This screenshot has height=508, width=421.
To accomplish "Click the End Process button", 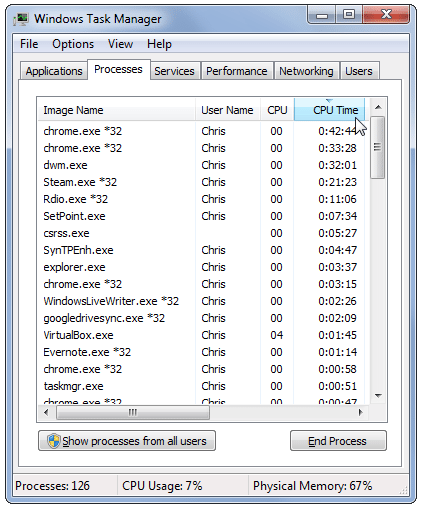I will pyautogui.click(x=338, y=441).
